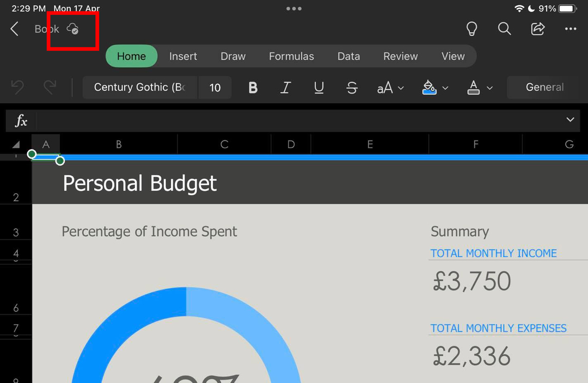Expand the aA text size dropdown
588x383 pixels.
click(390, 88)
